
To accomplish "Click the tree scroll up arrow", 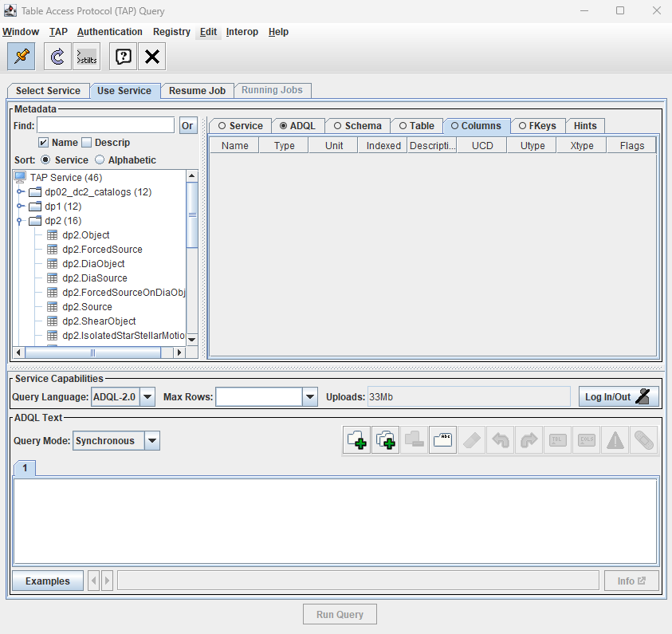I will [192, 175].
